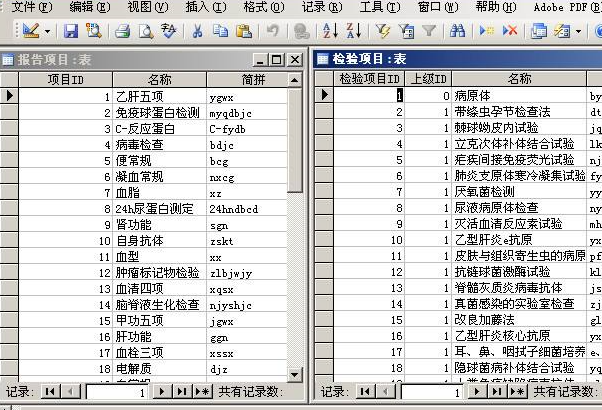The height and width of the screenshot is (410, 602).
Task: Open the 工具(T) menu
Action: (x=380, y=7)
